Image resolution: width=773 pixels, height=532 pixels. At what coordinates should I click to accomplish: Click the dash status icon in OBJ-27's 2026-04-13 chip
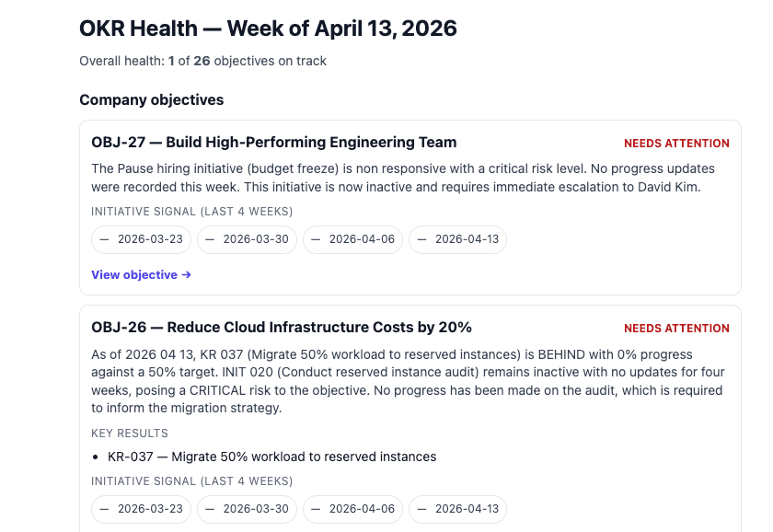click(420, 239)
